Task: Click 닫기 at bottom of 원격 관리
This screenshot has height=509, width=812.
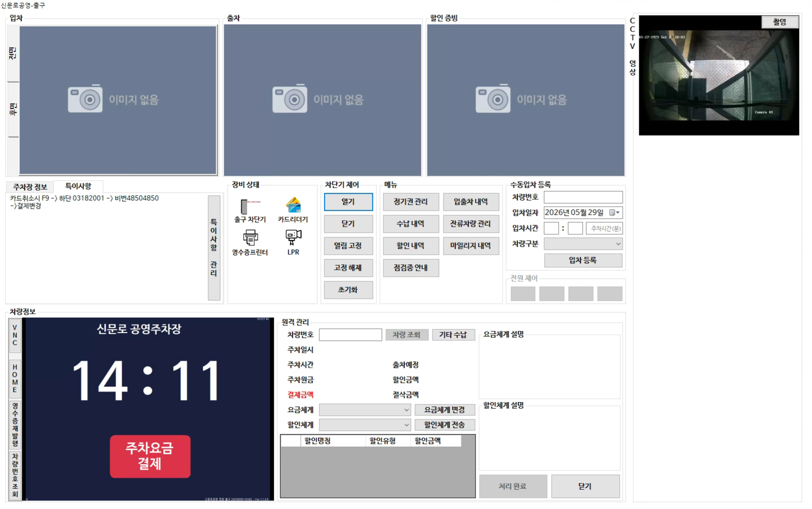Action: click(585, 486)
